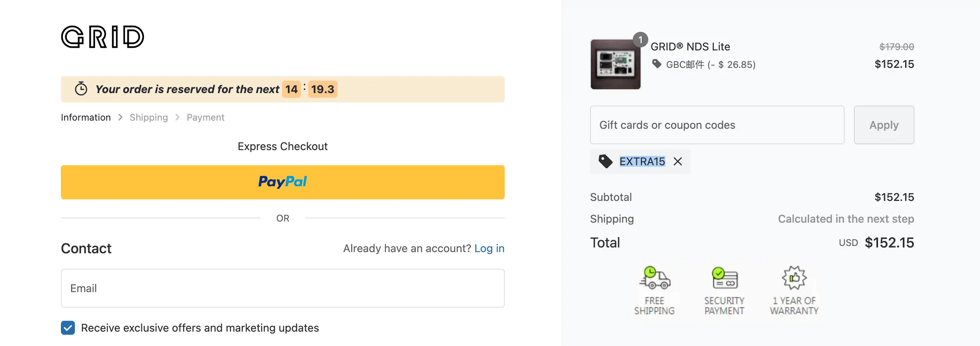
Task: Pay with PayPal express checkout
Action: pyautogui.click(x=282, y=182)
